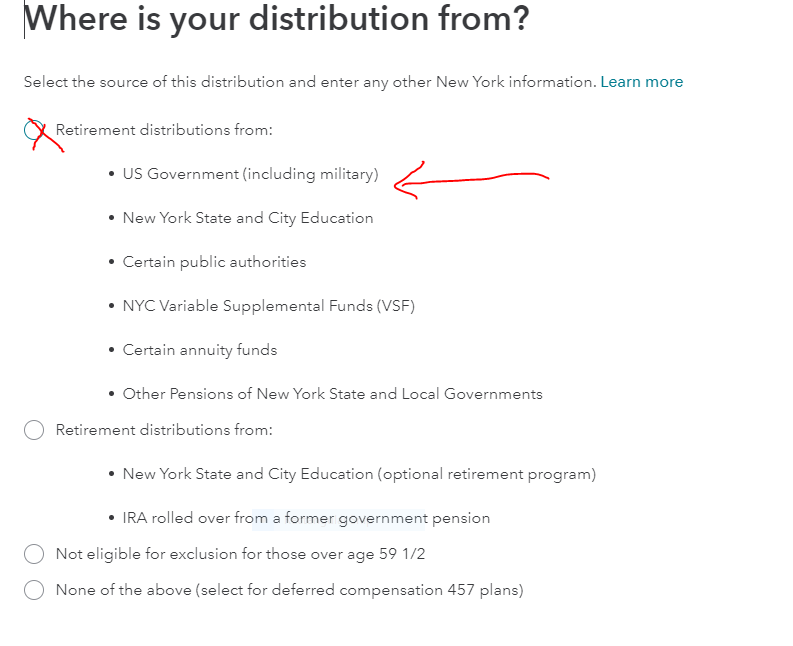
Task: Click the red hand-drawn arrow annotation
Action: [470, 180]
